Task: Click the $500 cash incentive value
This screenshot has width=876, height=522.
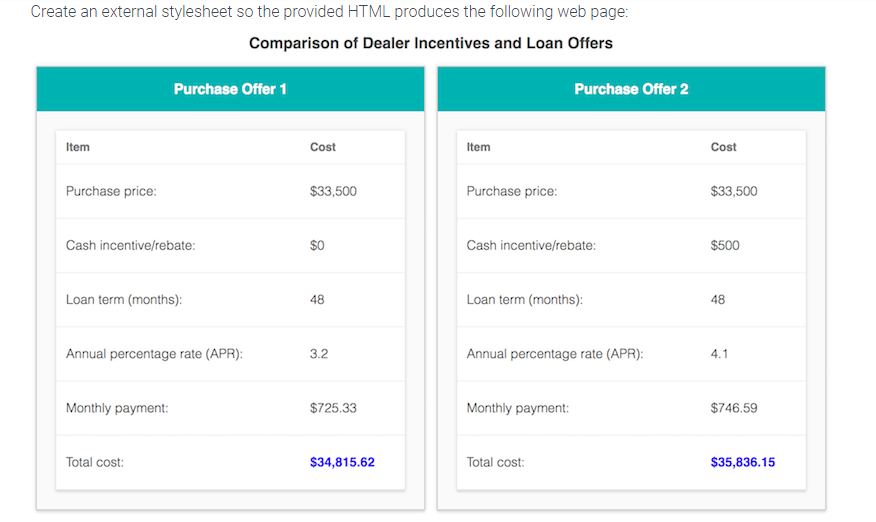Action: (725, 245)
